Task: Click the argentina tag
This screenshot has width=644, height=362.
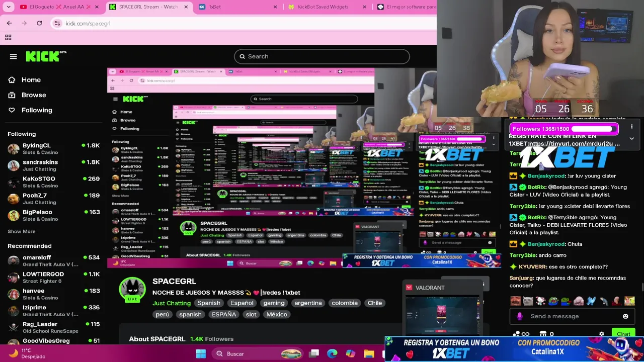Action: click(x=308, y=303)
